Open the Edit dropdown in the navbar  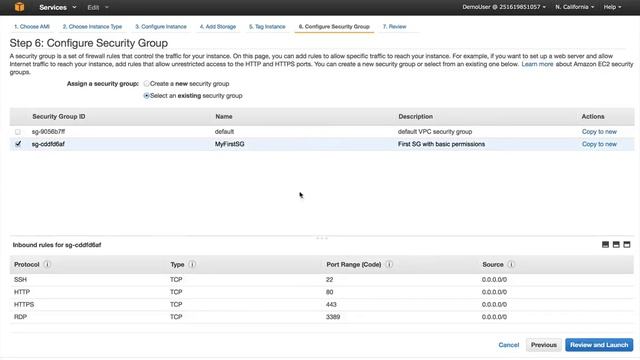(x=98, y=7)
